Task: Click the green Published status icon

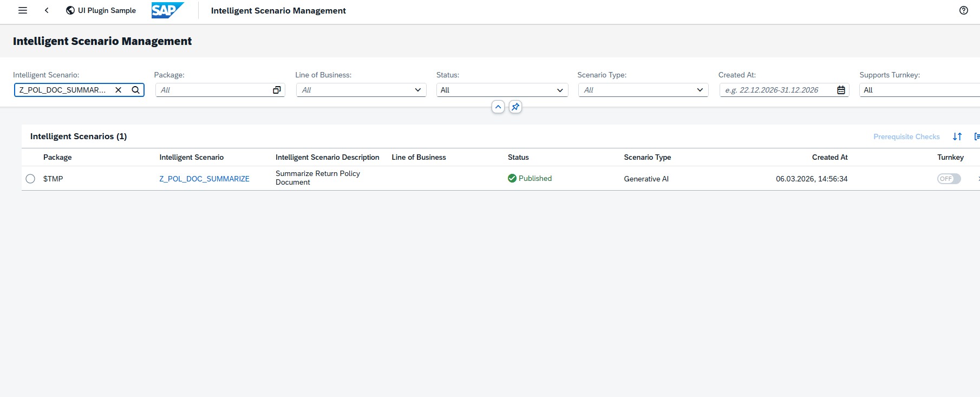Action: tap(512, 178)
